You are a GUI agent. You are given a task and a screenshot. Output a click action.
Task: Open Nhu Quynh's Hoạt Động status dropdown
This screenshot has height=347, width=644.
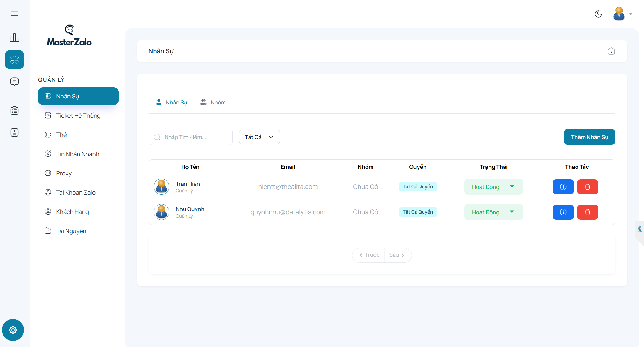(494, 212)
